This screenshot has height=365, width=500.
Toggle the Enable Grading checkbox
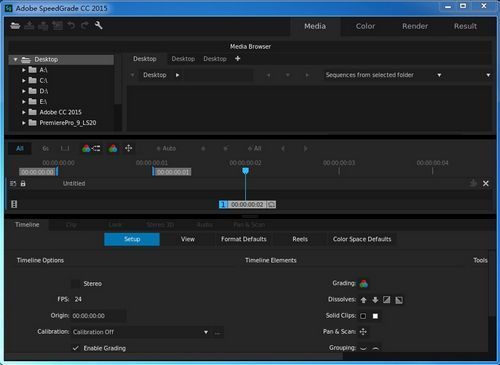[x=76, y=348]
